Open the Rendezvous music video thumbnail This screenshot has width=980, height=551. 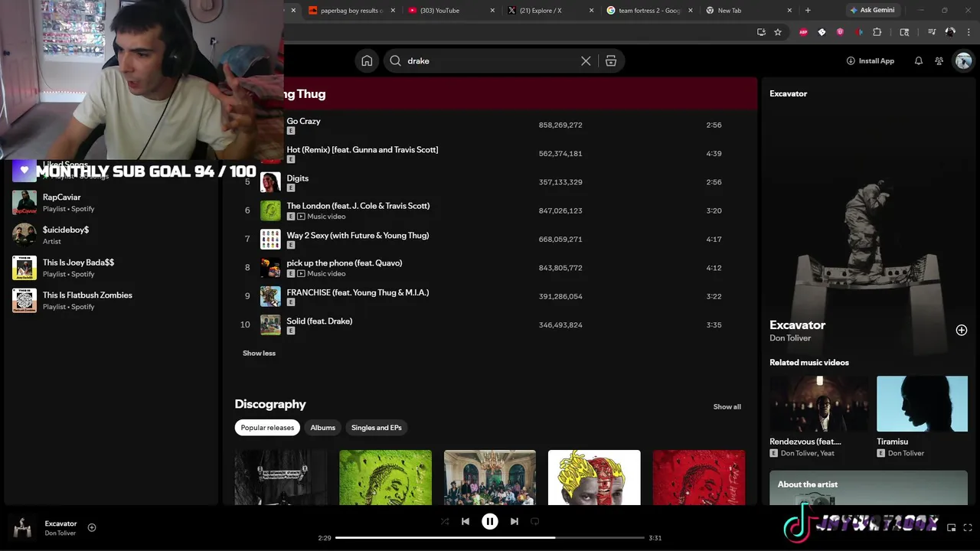[x=819, y=403]
